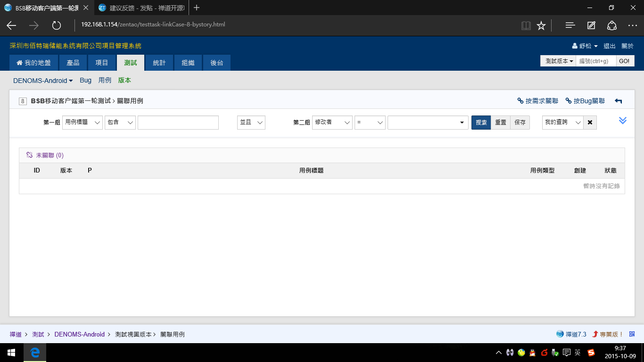Open the QR code icon in the footer
This screenshot has width=644, height=362.
(632, 334)
